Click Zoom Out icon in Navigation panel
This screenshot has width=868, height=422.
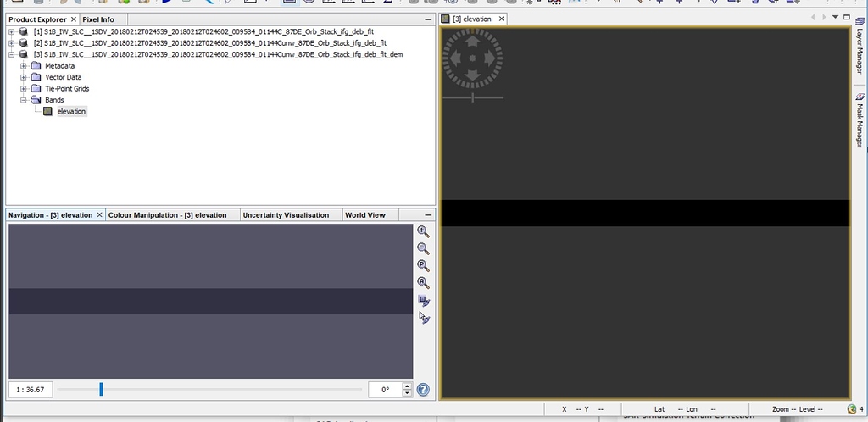pos(423,248)
